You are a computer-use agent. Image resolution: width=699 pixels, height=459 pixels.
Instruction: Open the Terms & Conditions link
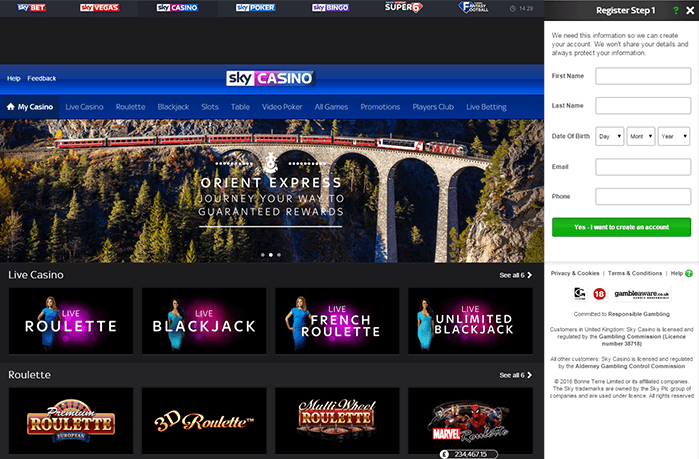(635, 273)
